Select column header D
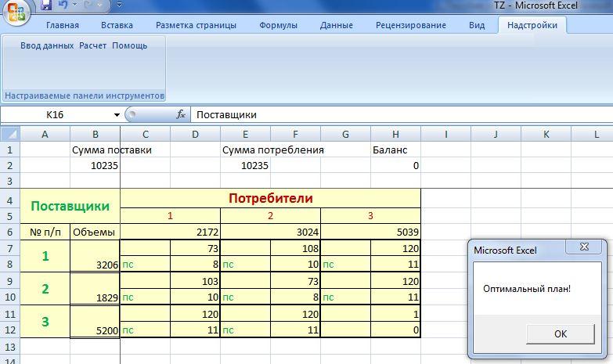 (x=195, y=134)
